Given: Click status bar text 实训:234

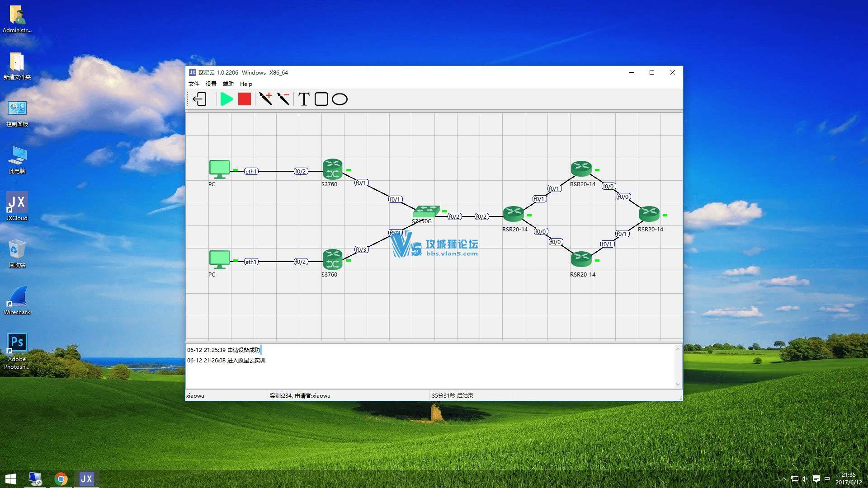Looking at the screenshot, I should coord(281,395).
